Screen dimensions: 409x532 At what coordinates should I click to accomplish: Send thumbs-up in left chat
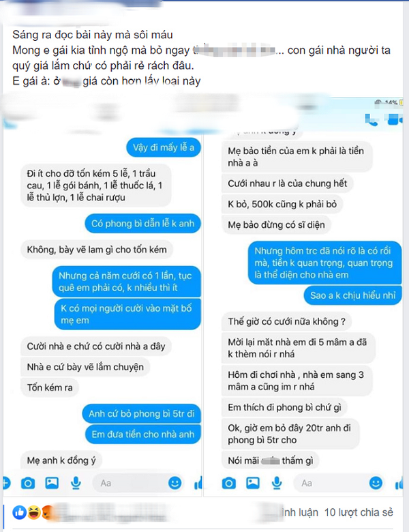pos(198,483)
